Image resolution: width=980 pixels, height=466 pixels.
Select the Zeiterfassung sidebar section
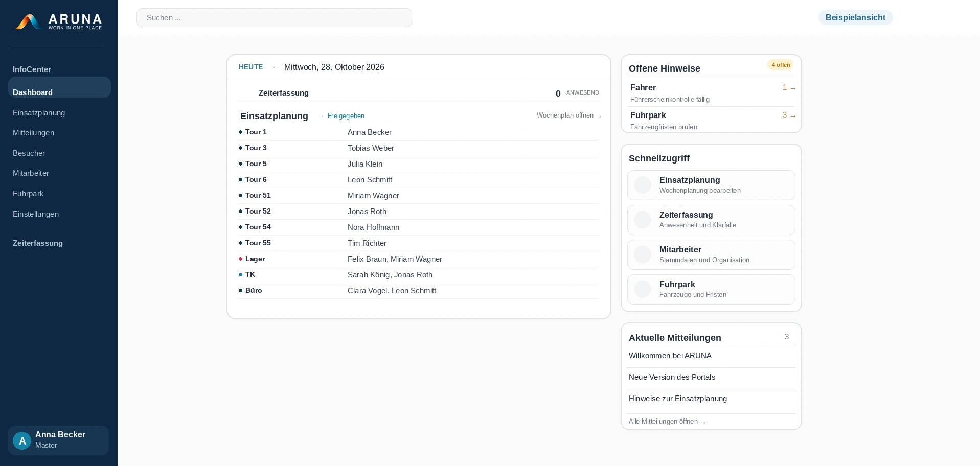pyautogui.click(x=38, y=243)
